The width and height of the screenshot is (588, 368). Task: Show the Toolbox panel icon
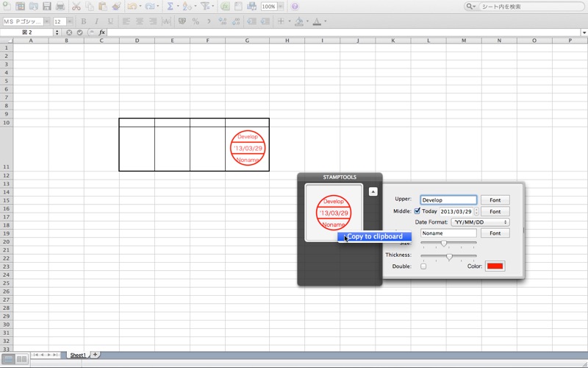tap(238, 6)
